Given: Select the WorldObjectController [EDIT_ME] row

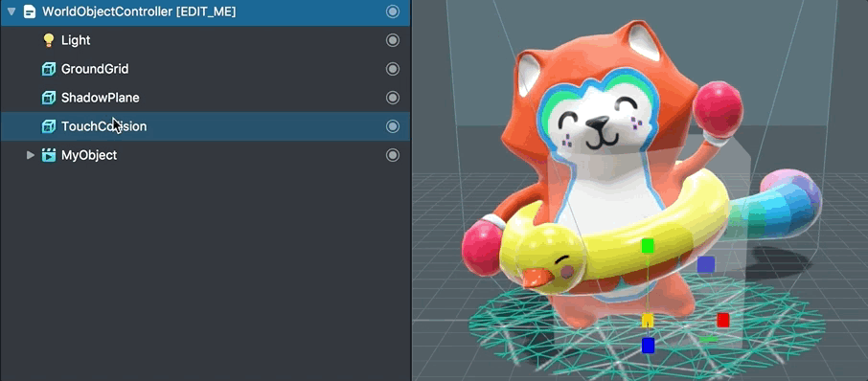Looking at the screenshot, I should click(205, 11).
